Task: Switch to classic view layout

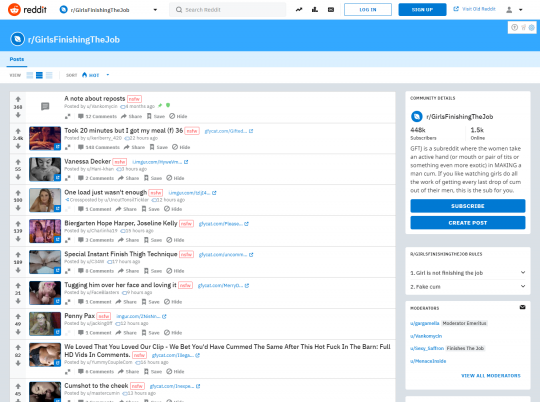Action: [x=40, y=75]
